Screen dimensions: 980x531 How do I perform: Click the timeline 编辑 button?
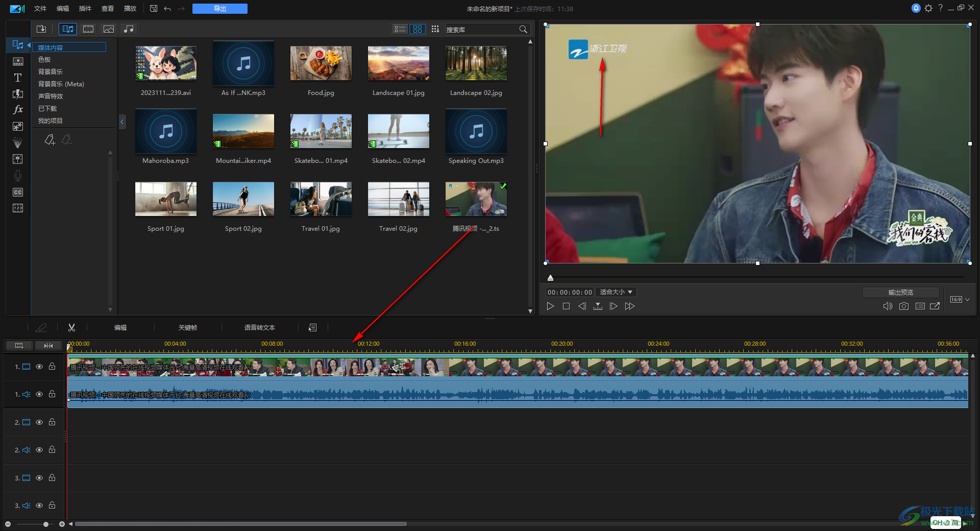(120, 328)
